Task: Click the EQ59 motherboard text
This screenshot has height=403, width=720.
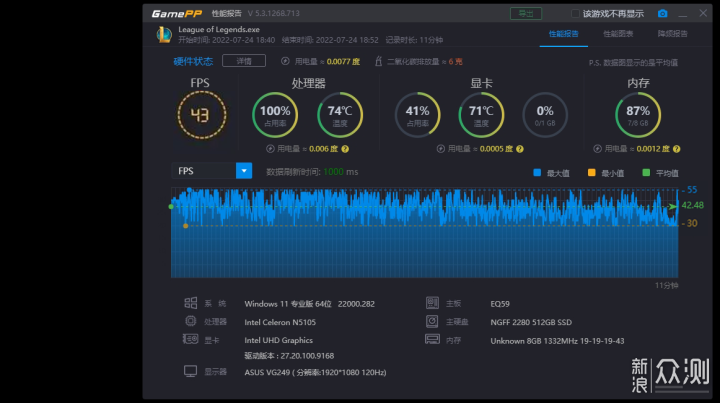Action: [x=500, y=304]
